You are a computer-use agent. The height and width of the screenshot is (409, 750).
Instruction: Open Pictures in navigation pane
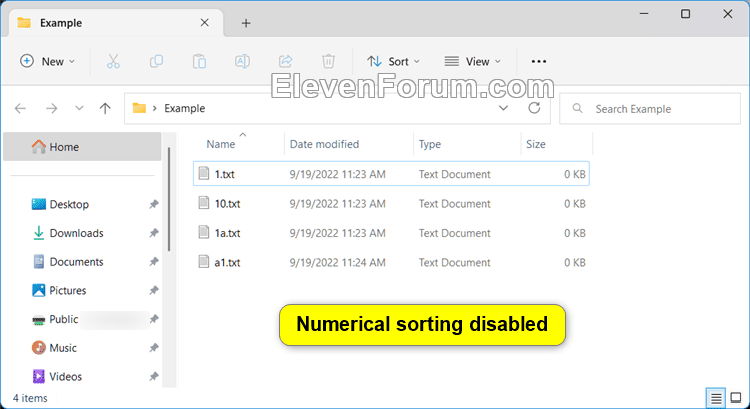click(67, 290)
